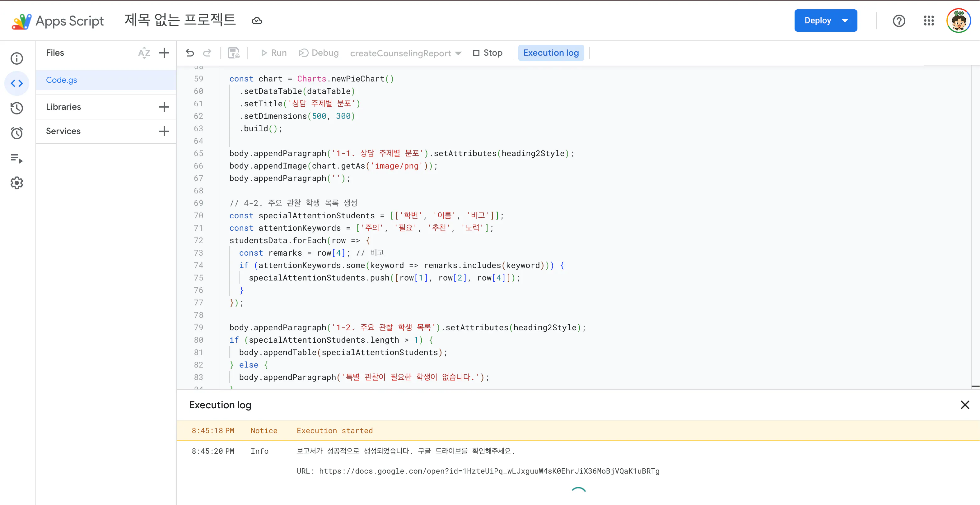Click the undo arrow in toolbar
The width and height of the screenshot is (980, 505).
[190, 53]
